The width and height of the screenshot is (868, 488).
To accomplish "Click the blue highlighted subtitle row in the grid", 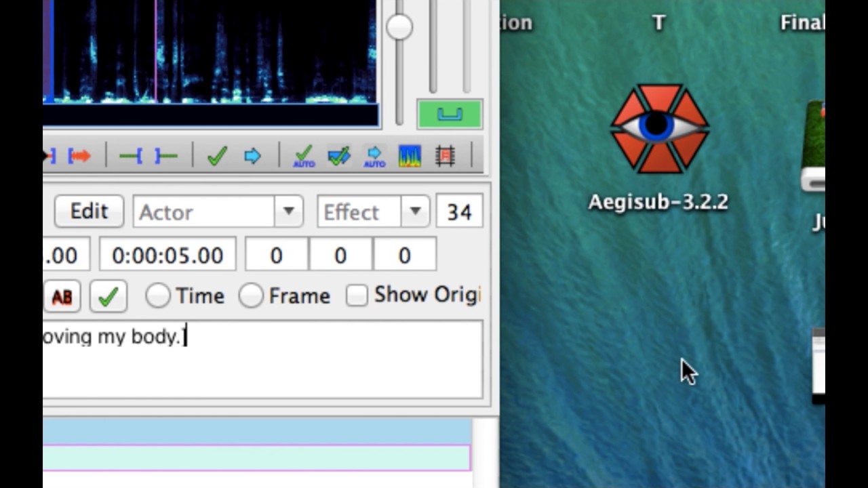I will tap(256, 432).
